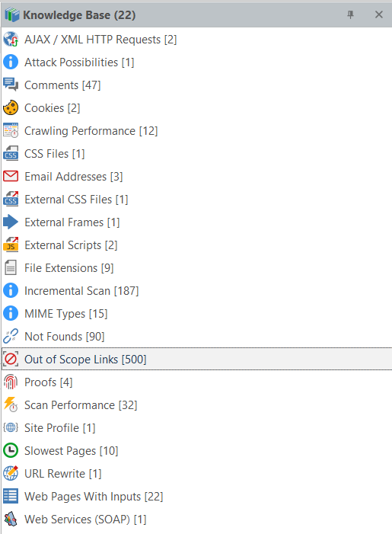Image resolution: width=392 pixels, height=534 pixels.
Task: Click the Comments speech bubble icon
Action: (x=11, y=85)
